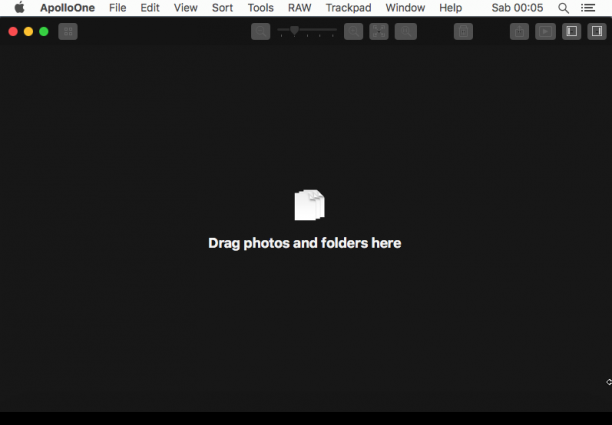Open the Trackpad menu

pyautogui.click(x=349, y=8)
